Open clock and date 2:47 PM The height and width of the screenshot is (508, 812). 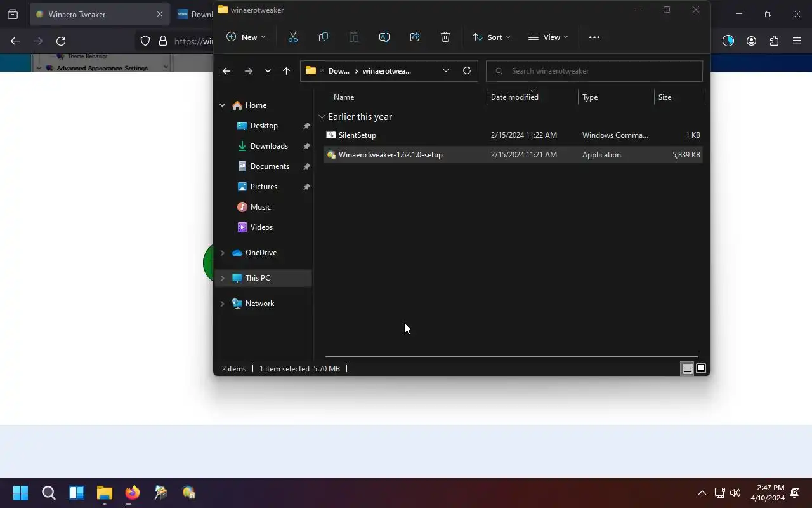click(x=768, y=493)
